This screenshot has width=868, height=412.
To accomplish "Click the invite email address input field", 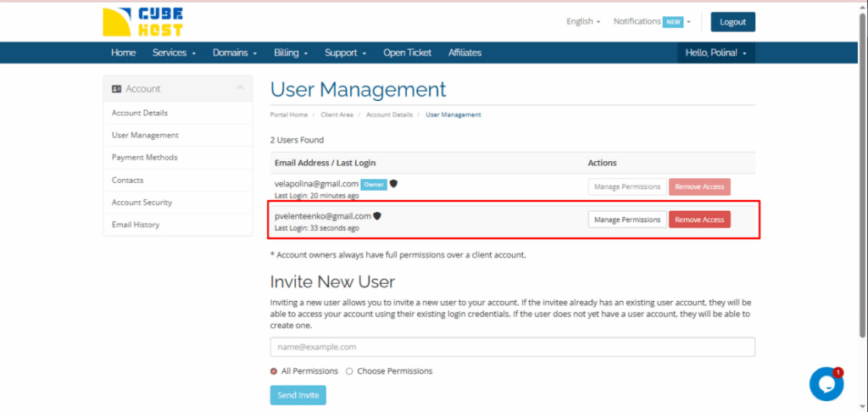I will click(512, 347).
